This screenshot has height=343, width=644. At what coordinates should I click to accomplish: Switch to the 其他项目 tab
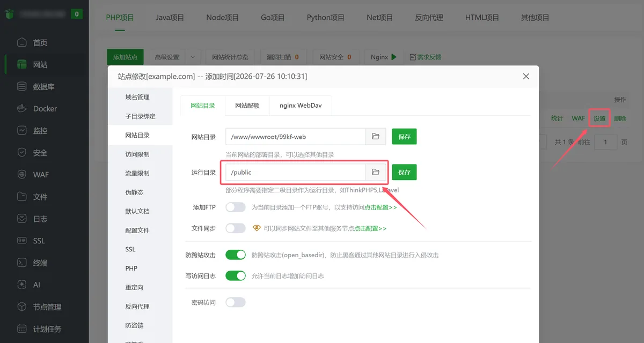[535, 17]
